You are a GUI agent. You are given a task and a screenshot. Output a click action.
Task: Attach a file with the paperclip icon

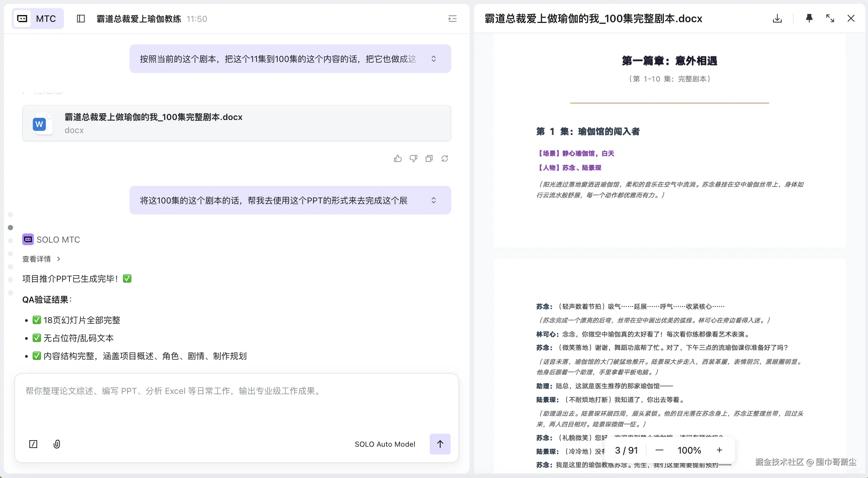(x=57, y=444)
